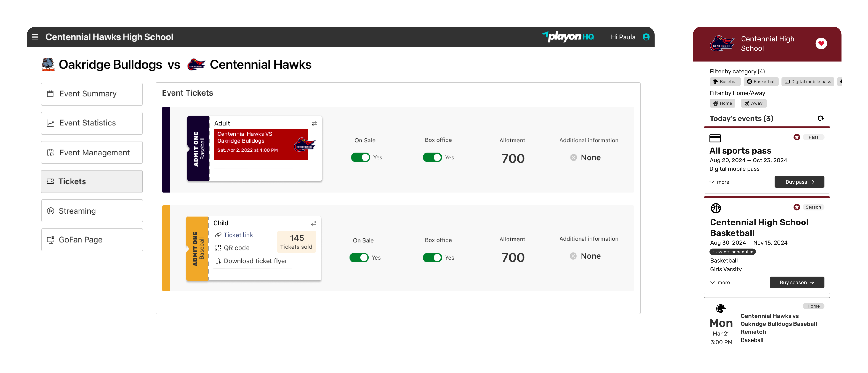Click the All sports pass title

[x=740, y=151]
